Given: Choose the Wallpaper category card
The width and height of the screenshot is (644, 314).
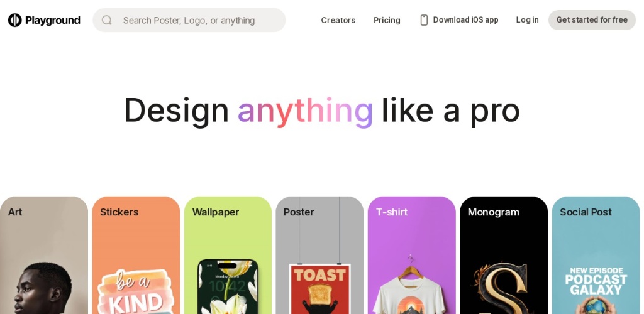Looking at the screenshot, I should tap(228, 255).
